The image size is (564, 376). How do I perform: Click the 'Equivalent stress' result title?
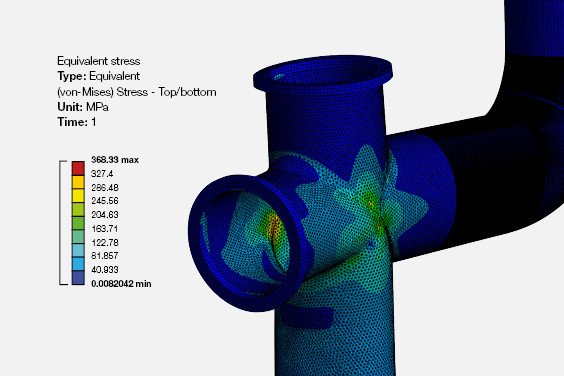[99, 61]
